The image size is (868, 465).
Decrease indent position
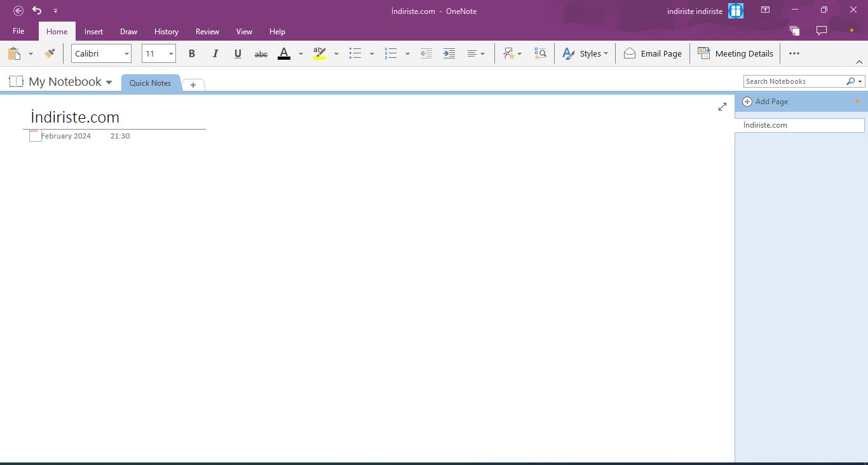pos(426,54)
